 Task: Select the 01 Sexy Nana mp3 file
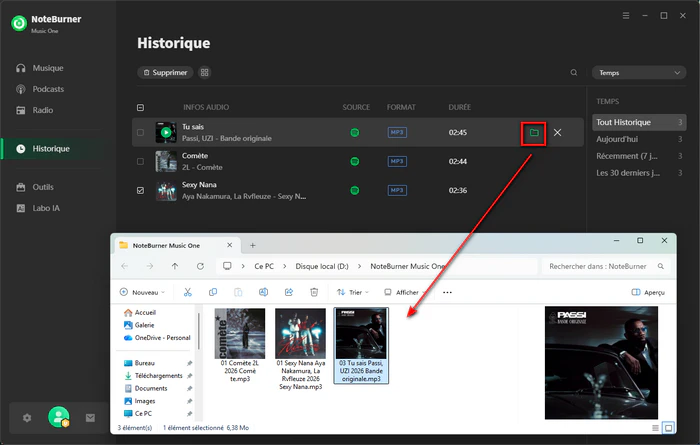click(300, 349)
